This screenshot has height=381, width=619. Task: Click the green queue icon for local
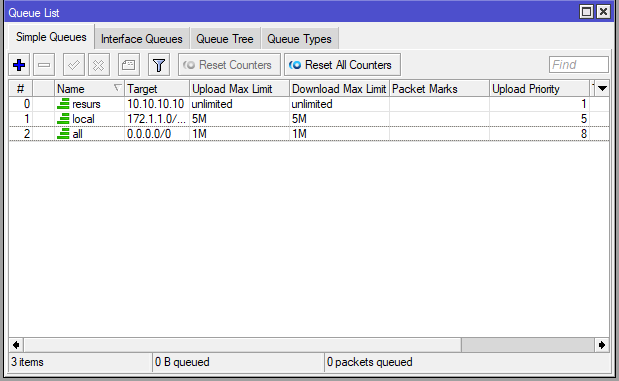[63, 119]
